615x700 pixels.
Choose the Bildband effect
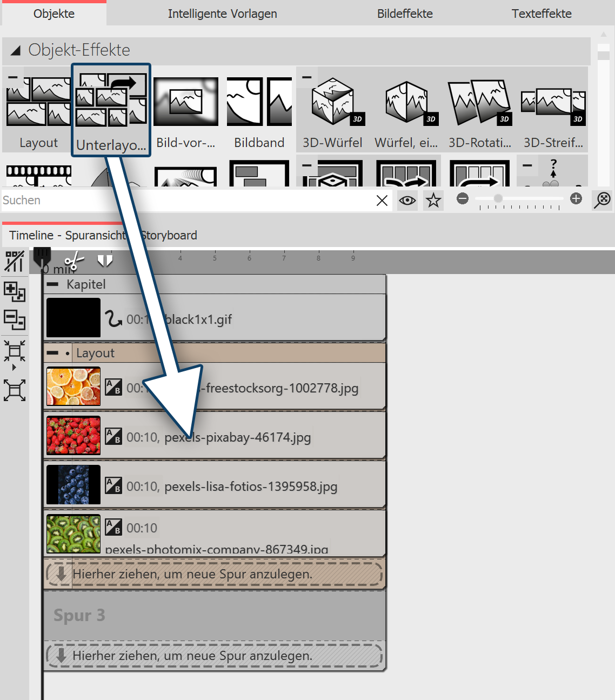[x=259, y=103]
